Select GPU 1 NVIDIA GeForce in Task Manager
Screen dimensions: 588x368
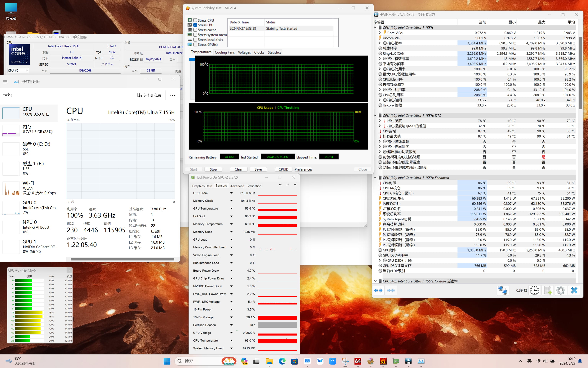(29, 246)
